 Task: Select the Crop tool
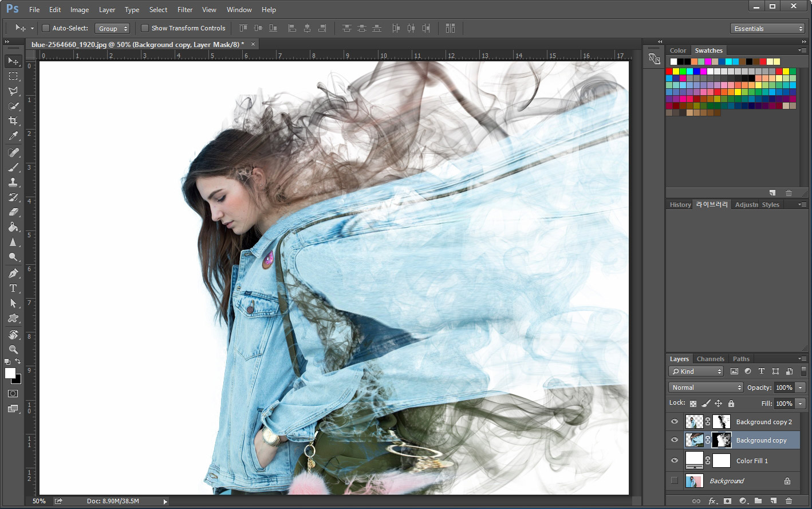click(13, 121)
